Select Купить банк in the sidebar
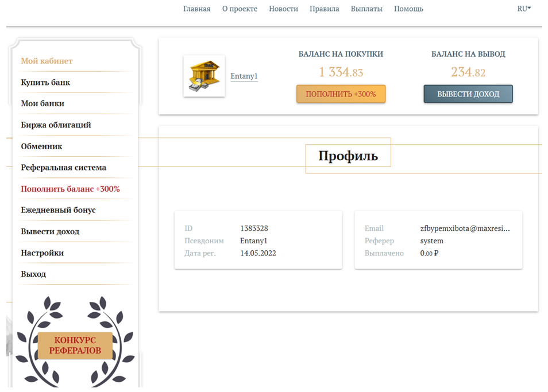Viewport: 548px width, 392px height. 45,83
